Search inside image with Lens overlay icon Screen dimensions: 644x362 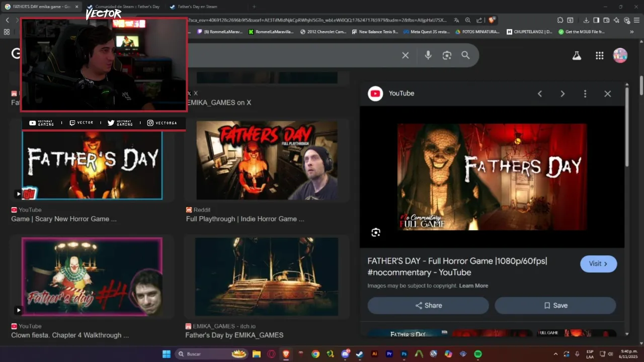(x=376, y=232)
